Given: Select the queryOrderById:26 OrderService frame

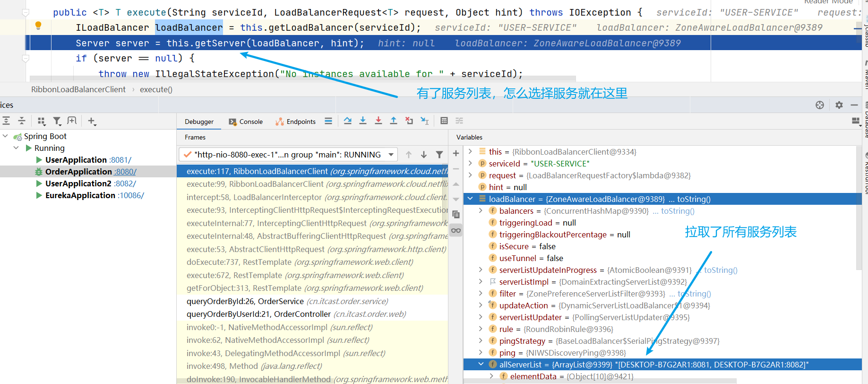Looking at the screenshot, I should (x=245, y=301).
